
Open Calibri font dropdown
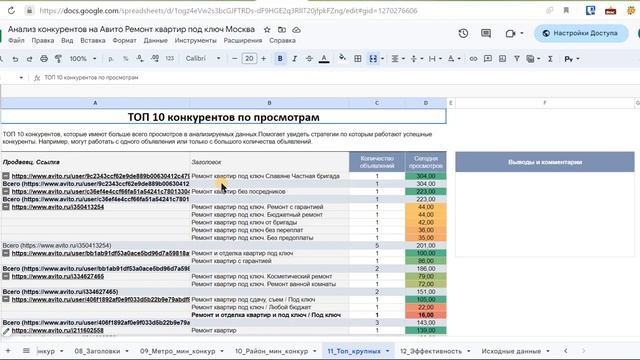point(203,58)
